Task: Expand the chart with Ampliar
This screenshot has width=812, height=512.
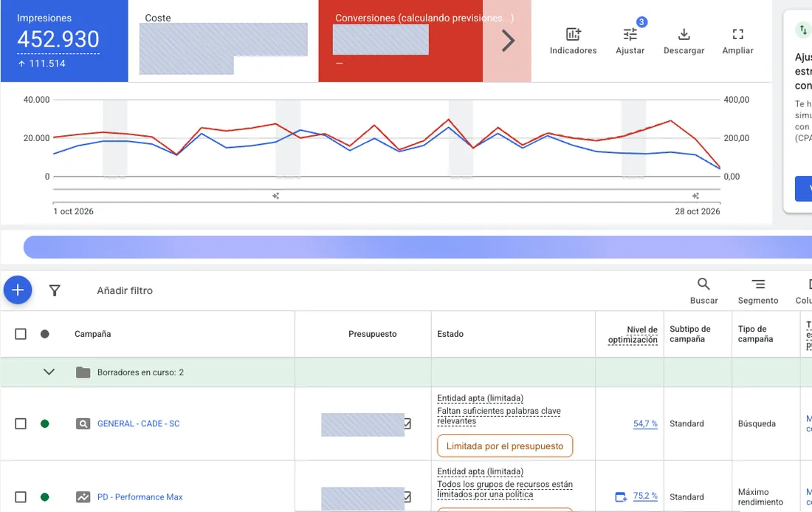Action: pos(738,41)
